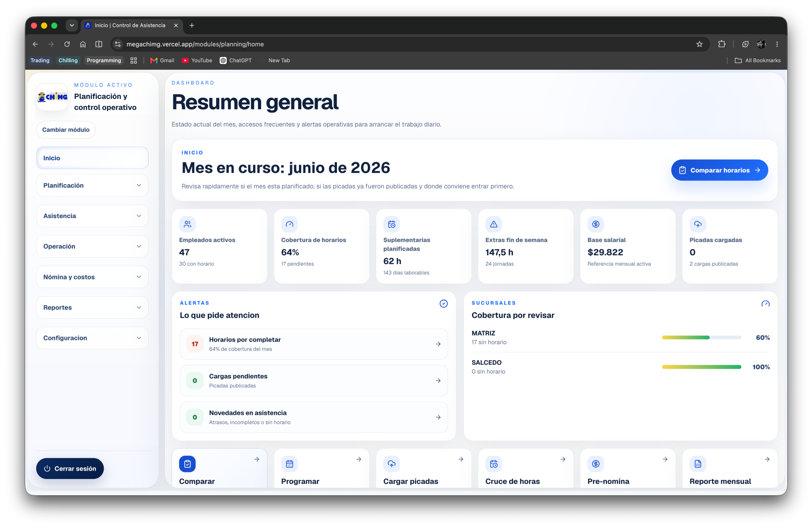The width and height of the screenshot is (812, 528).
Task: Click the Suplementarias planificadas calendar-clock icon
Action: point(392,224)
